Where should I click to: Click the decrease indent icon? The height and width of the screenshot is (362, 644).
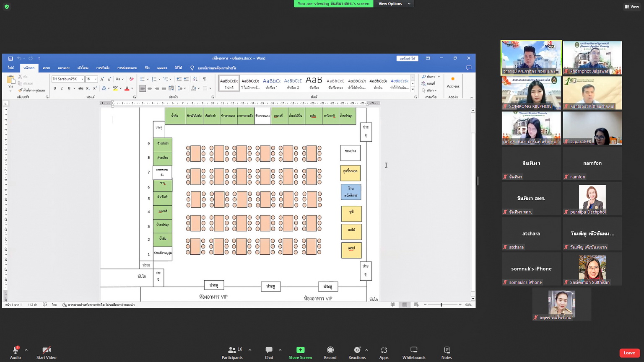click(x=179, y=79)
